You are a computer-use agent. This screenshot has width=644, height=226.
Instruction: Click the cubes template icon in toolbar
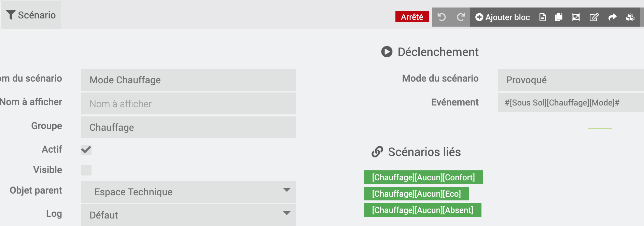coord(630,17)
